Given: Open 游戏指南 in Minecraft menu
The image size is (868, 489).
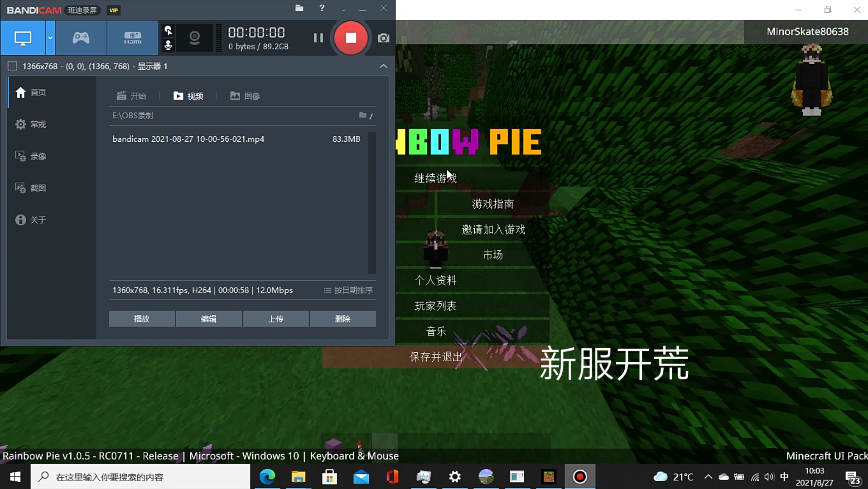Looking at the screenshot, I should point(493,204).
